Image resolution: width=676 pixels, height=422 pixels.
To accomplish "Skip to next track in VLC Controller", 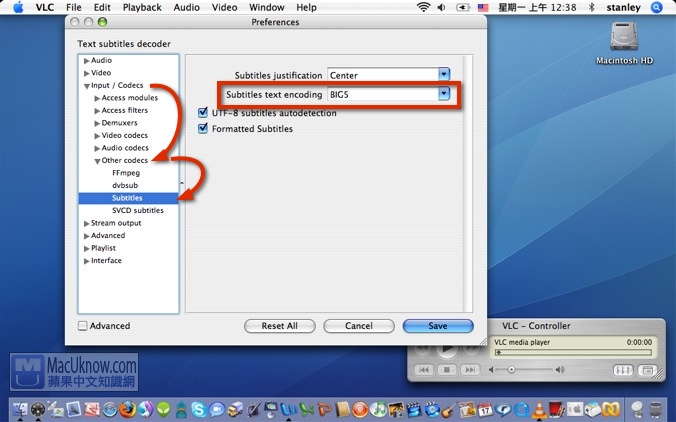I will (x=470, y=370).
